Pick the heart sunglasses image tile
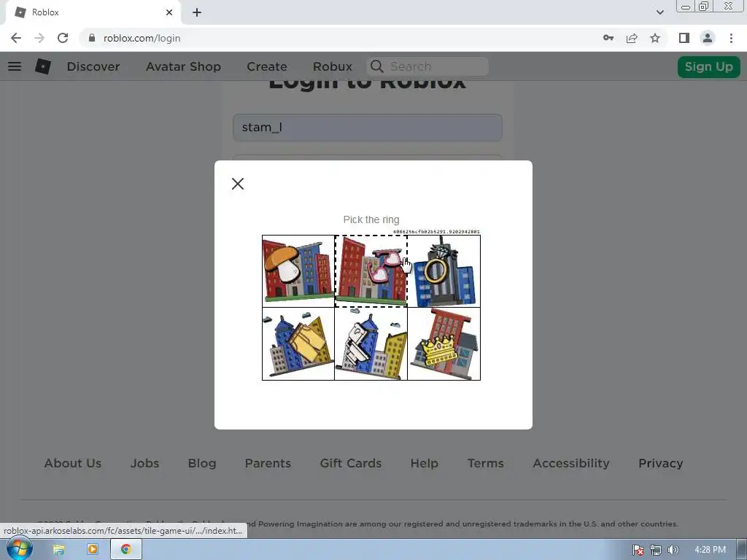 point(371,271)
